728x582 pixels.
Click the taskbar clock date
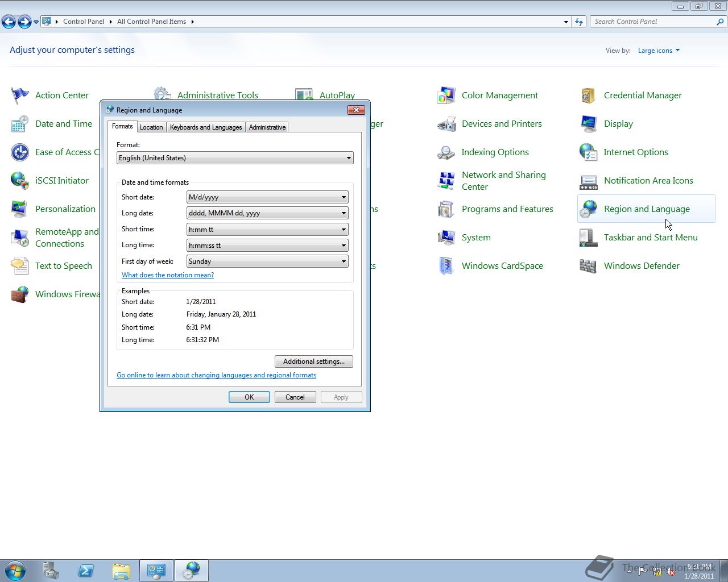[x=699, y=576]
